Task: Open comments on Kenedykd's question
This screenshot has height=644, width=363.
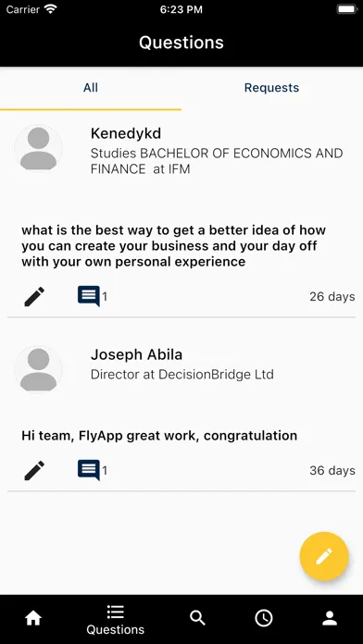Action: click(x=89, y=296)
